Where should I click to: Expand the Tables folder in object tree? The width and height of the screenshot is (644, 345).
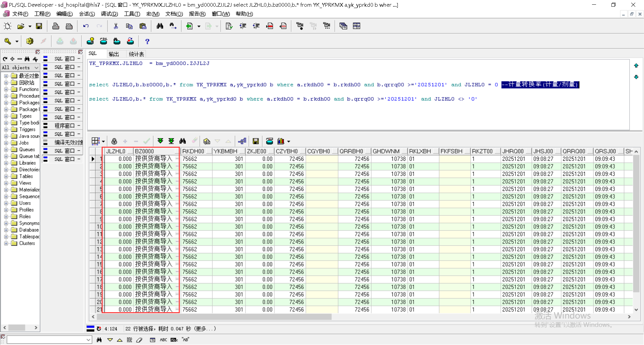tap(6, 177)
